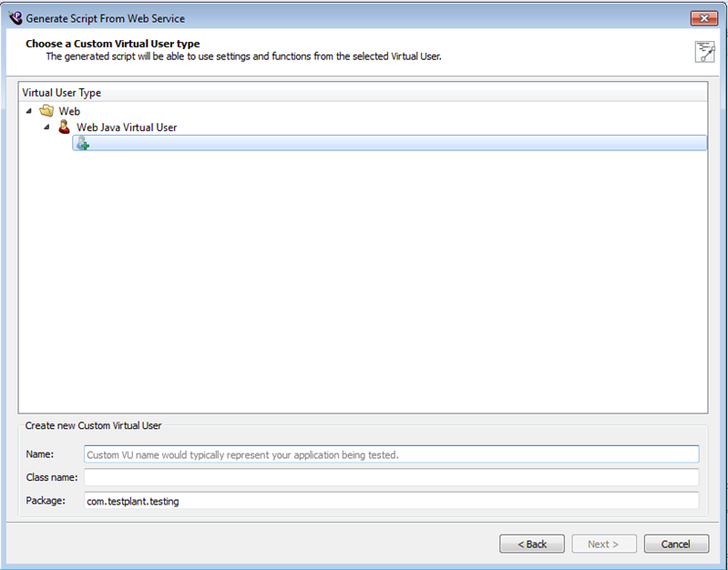Viewport: 728px width, 570px height.
Task: Click the red Web Java Virtual User icon
Action: [64, 127]
